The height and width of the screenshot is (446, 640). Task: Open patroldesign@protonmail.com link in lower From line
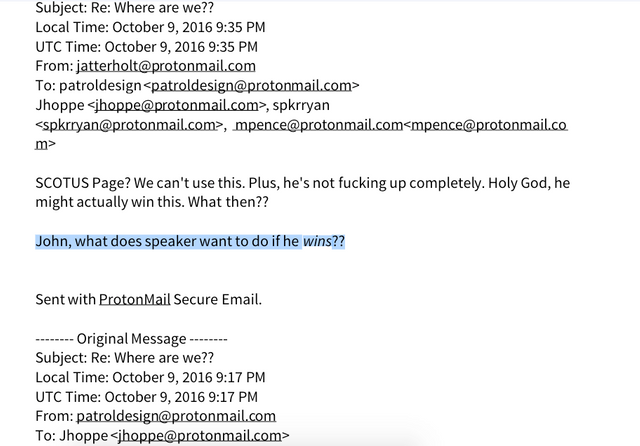[176, 416]
